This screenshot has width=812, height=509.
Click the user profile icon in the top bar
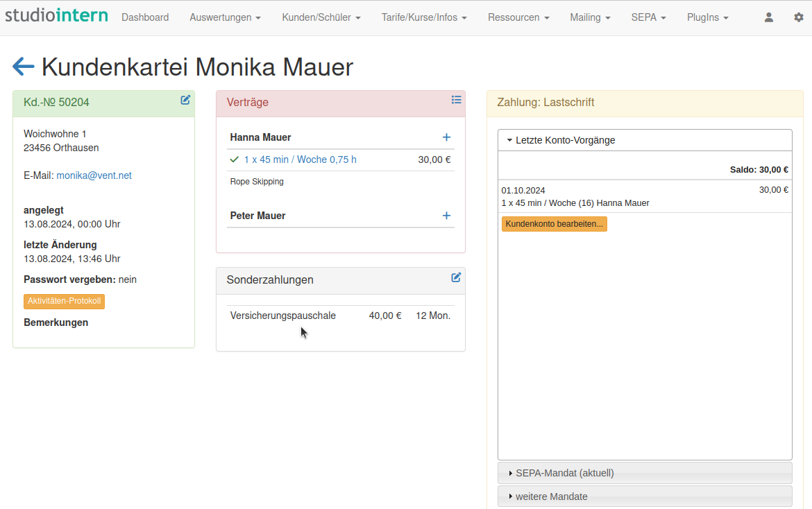(x=768, y=17)
